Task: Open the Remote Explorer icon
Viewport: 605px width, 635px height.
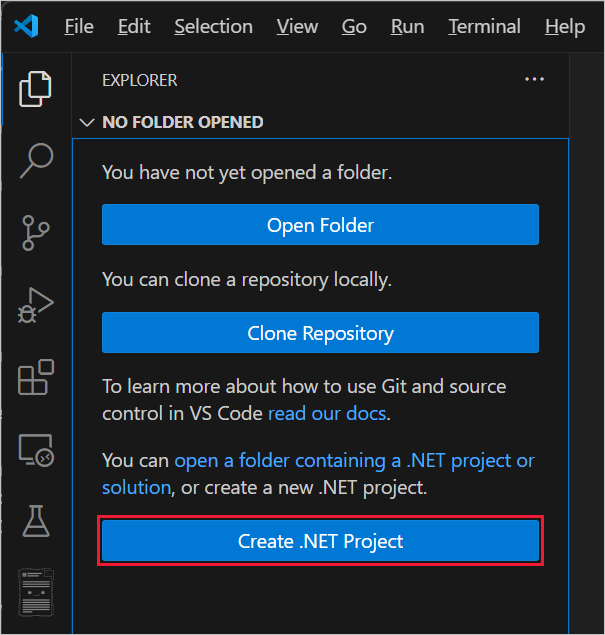Action: (36, 450)
